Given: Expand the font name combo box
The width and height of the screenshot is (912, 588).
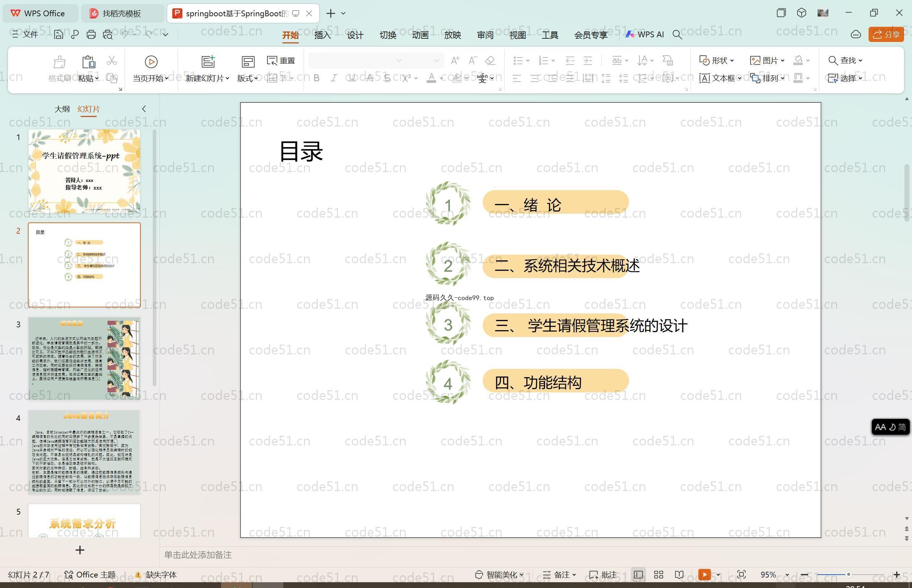Looking at the screenshot, I should (398, 60).
